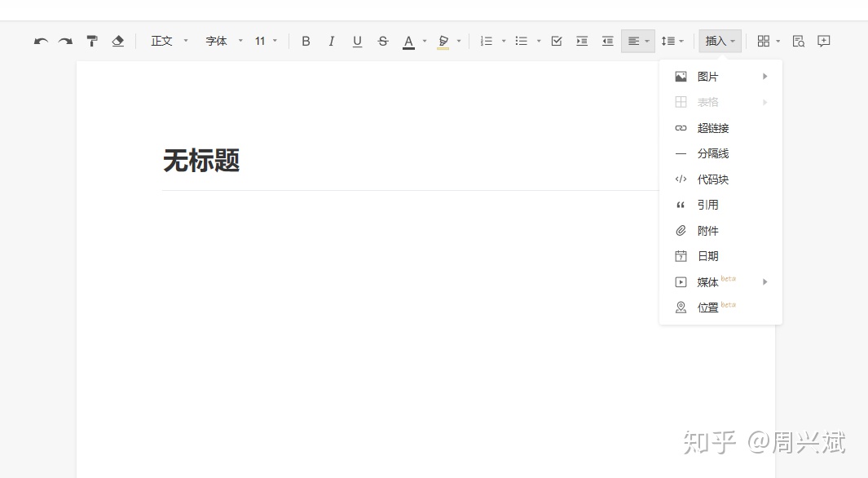Toggle underline formatting
The height and width of the screenshot is (478, 868).
(x=357, y=41)
